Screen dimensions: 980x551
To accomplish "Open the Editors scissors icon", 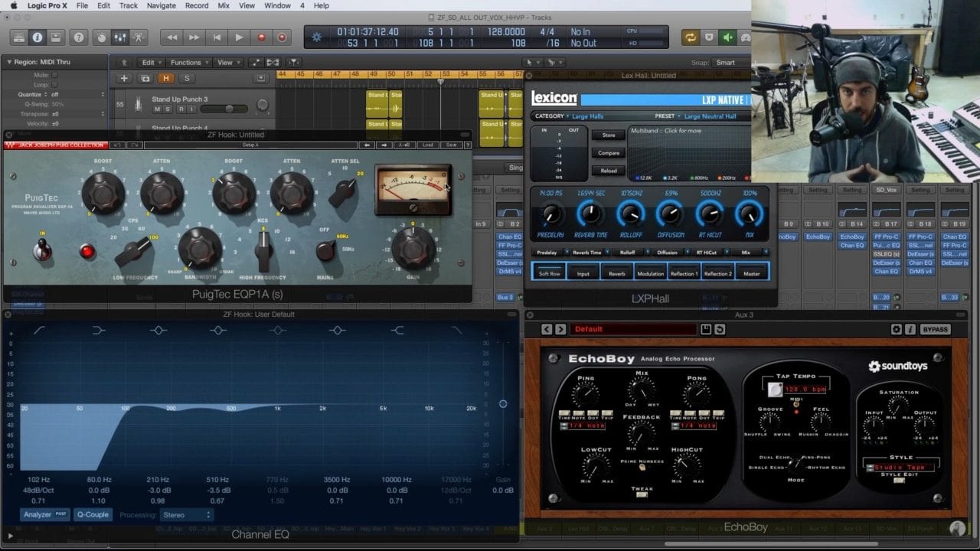I will (x=139, y=37).
